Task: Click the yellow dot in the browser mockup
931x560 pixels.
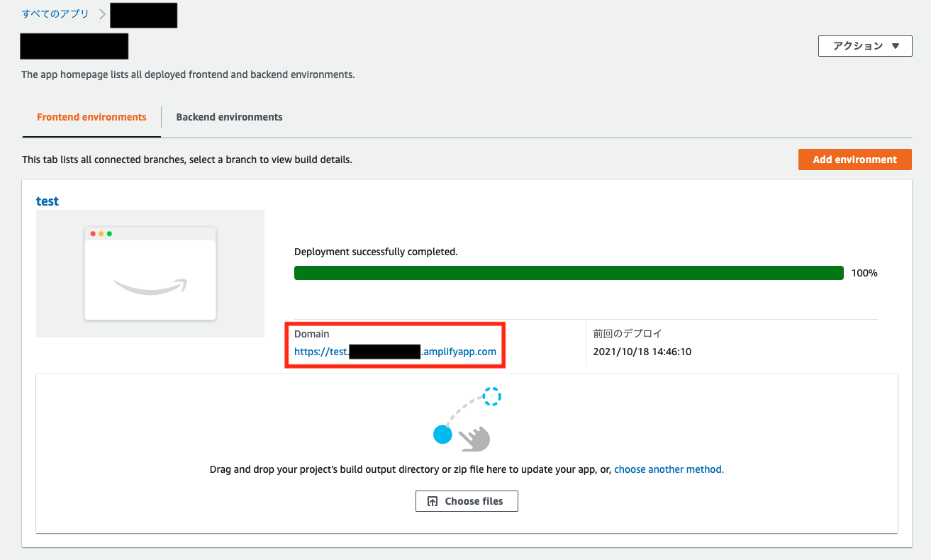Action: pyautogui.click(x=101, y=233)
